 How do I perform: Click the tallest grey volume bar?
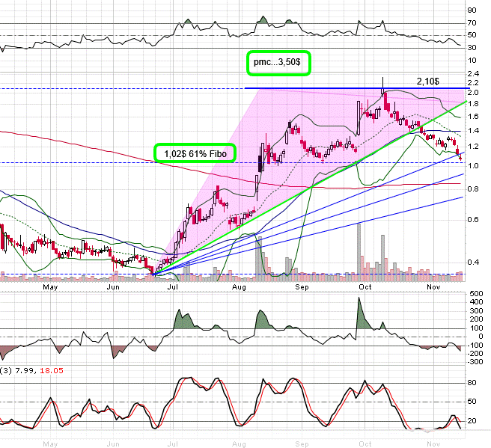360,251
